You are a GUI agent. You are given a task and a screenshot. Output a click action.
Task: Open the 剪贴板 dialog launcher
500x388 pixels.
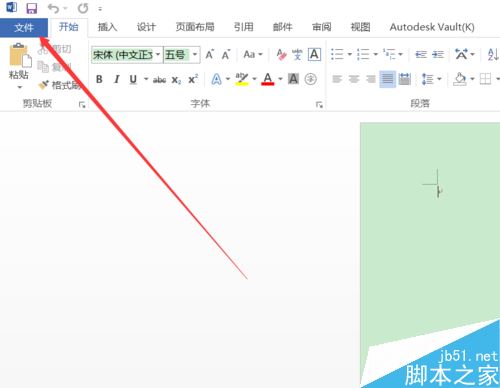click(82, 105)
